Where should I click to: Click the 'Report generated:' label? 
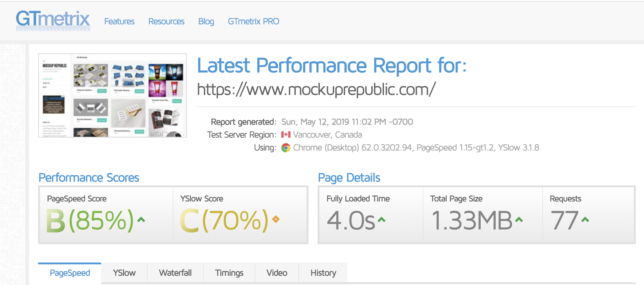244,122
